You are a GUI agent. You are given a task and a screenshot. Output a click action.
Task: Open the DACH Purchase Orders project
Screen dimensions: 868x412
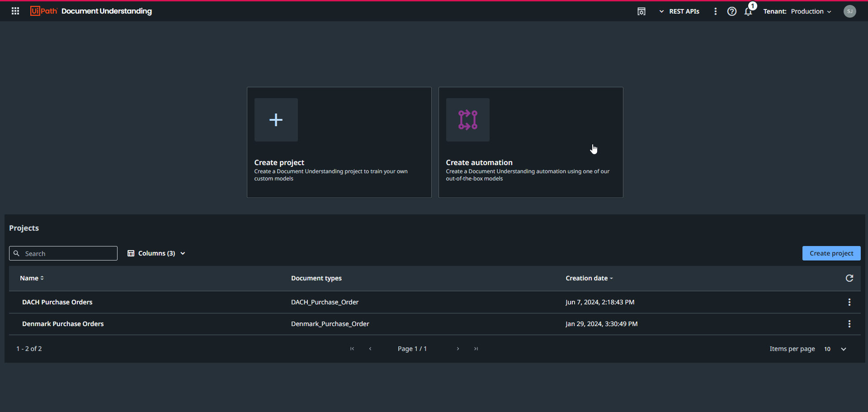tap(57, 302)
